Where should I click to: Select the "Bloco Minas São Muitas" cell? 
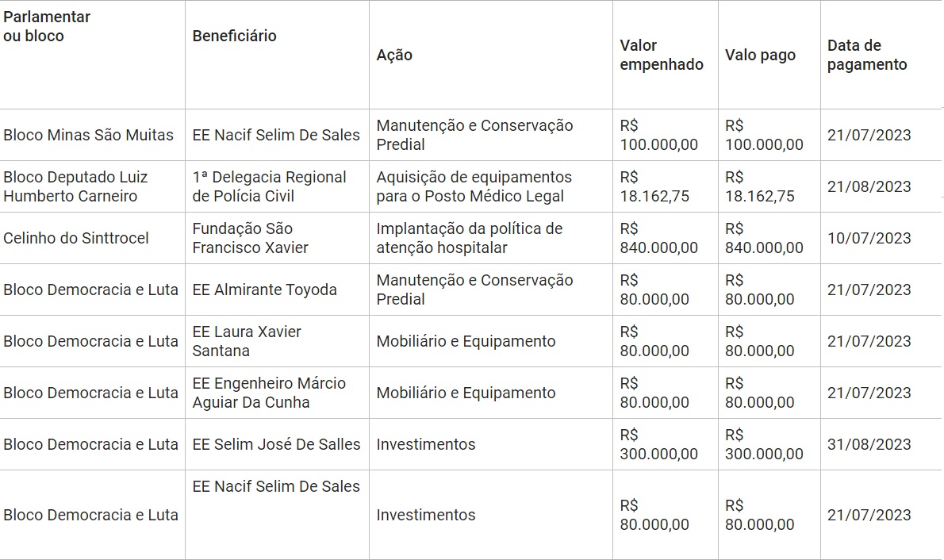click(88, 135)
